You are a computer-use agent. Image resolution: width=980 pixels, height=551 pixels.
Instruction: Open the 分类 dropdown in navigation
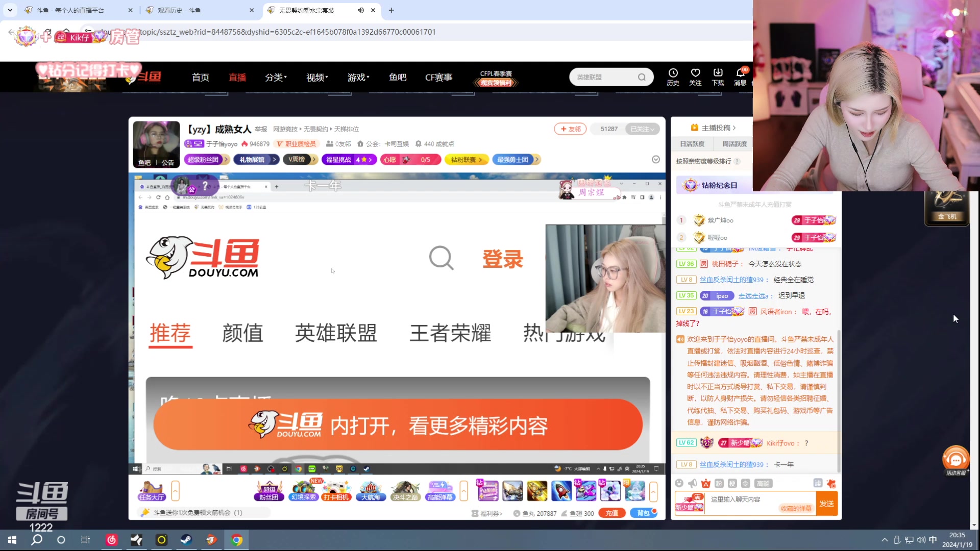(276, 77)
